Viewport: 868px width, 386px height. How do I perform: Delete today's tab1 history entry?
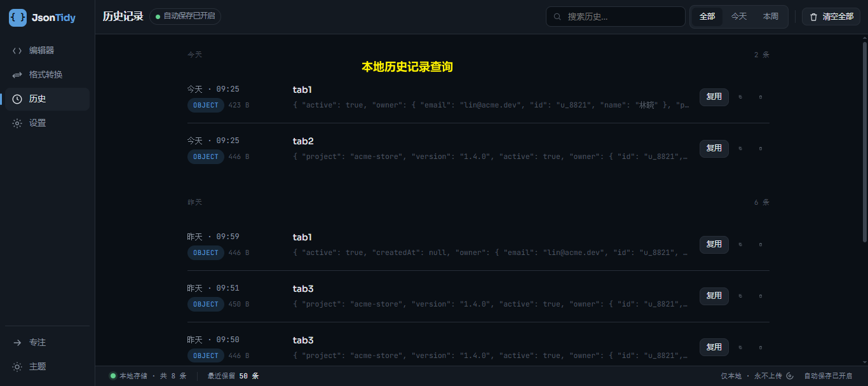(x=761, y=97)
